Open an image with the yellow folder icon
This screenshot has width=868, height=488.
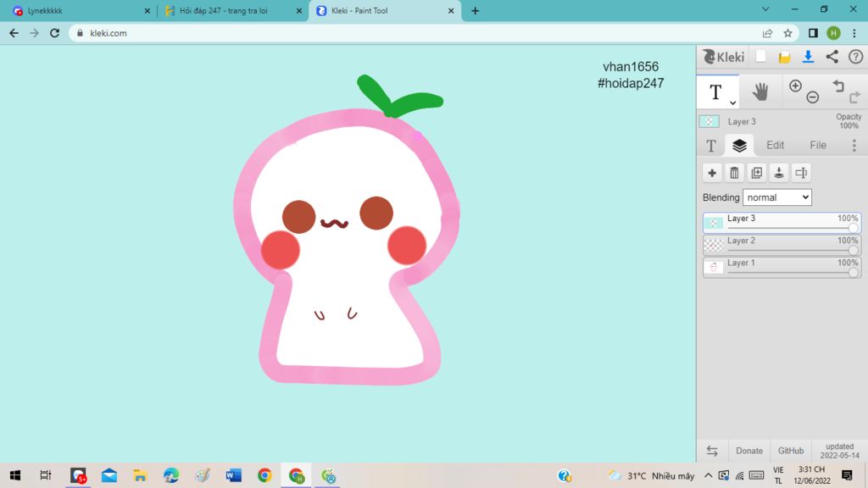click(784, 57)
